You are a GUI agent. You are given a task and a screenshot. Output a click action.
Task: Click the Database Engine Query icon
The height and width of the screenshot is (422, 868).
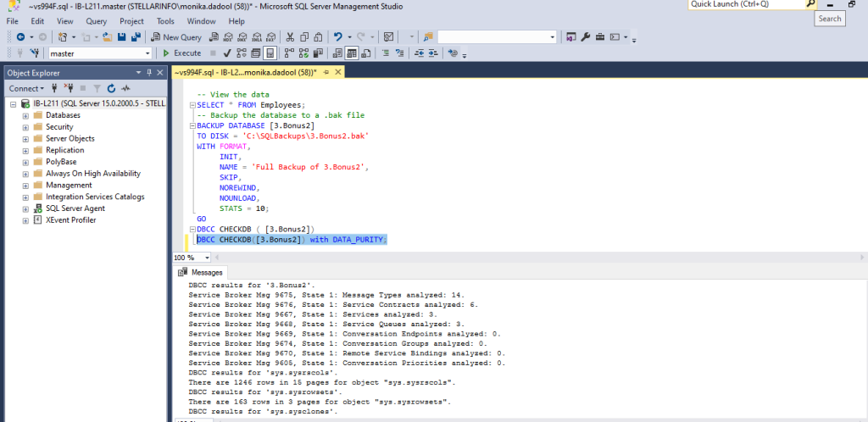[213, 37]
